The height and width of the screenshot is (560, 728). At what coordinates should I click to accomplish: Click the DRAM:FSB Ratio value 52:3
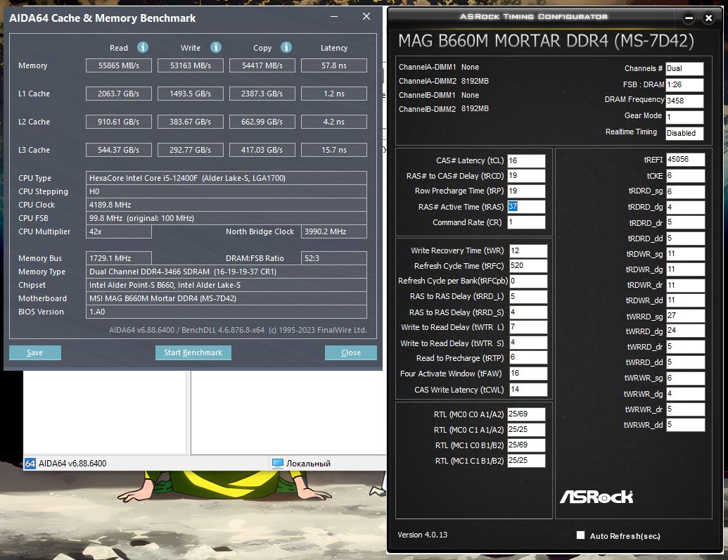pos(334,258)
